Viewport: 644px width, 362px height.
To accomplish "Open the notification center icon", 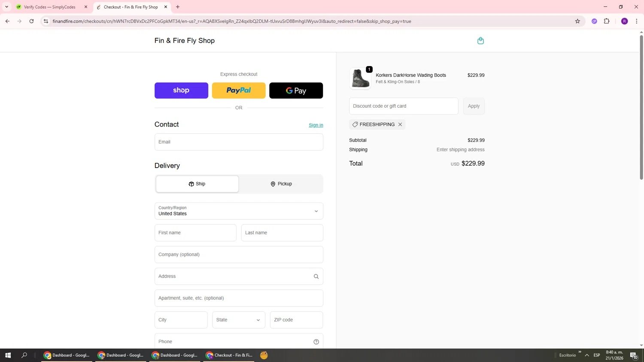I will [634, 355].
